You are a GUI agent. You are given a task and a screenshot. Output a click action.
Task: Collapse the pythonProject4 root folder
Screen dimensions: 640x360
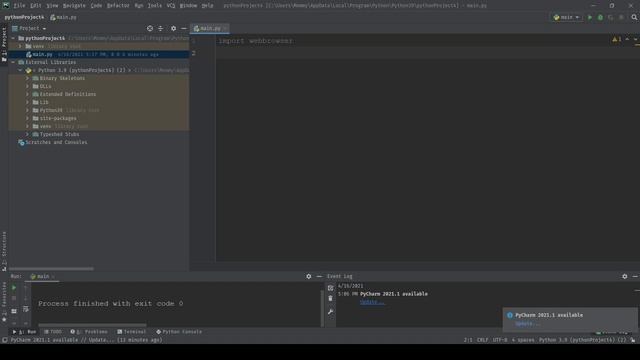pos(13,38)
